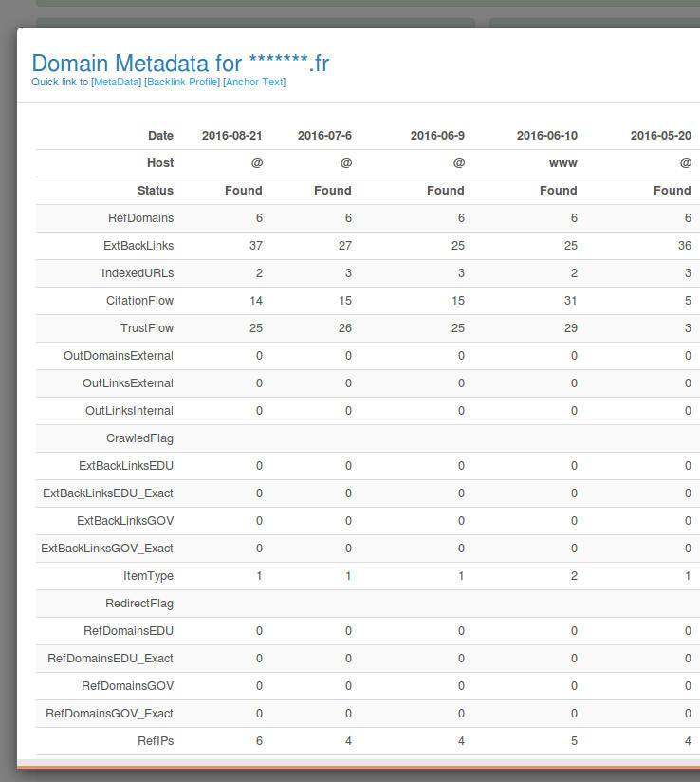Click ItemType value 2
This screenshot has width=700, height=782.
click(x=574, y=575)
